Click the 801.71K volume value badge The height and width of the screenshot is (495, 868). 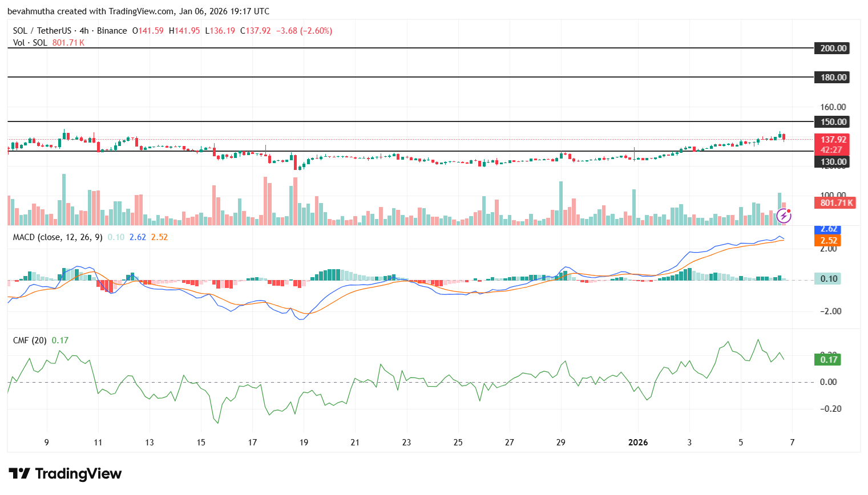(x=835, y=203)
